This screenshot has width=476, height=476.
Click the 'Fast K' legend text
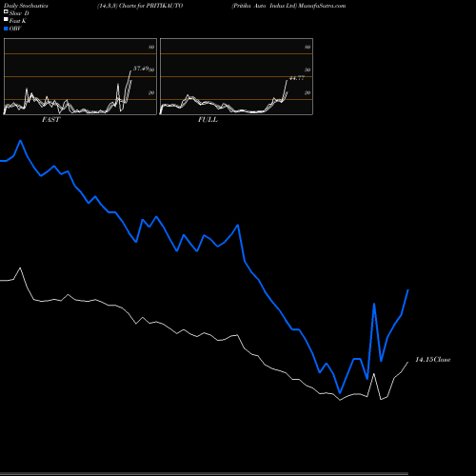18,21
